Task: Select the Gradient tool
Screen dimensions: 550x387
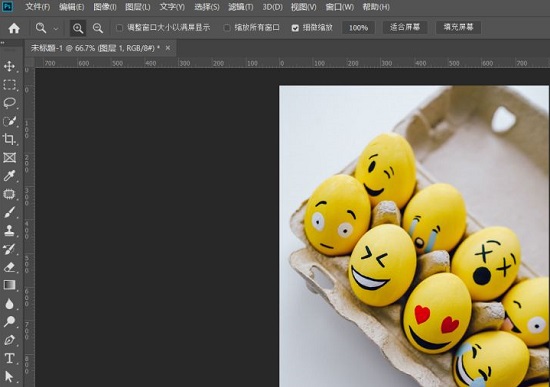Action: pos(9,285)
